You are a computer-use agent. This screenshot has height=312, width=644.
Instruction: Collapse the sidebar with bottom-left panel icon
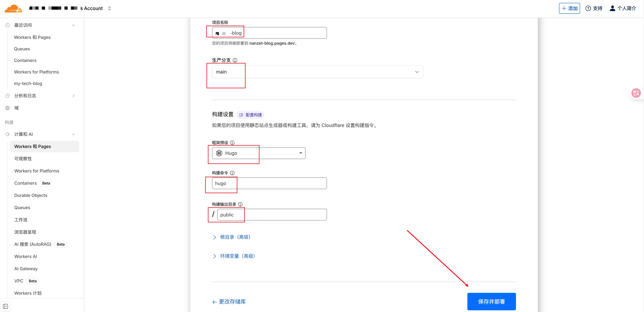coord(5,306)
